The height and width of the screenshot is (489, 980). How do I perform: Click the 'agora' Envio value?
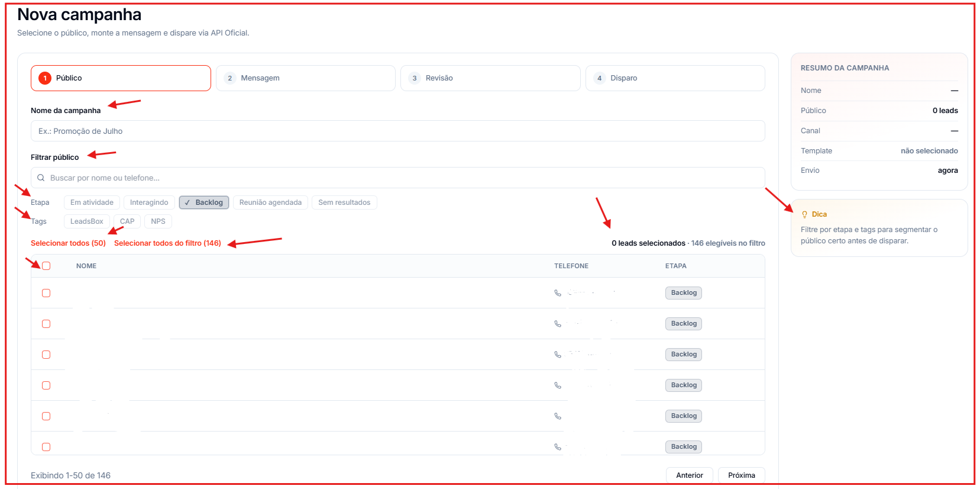point(947,170)
